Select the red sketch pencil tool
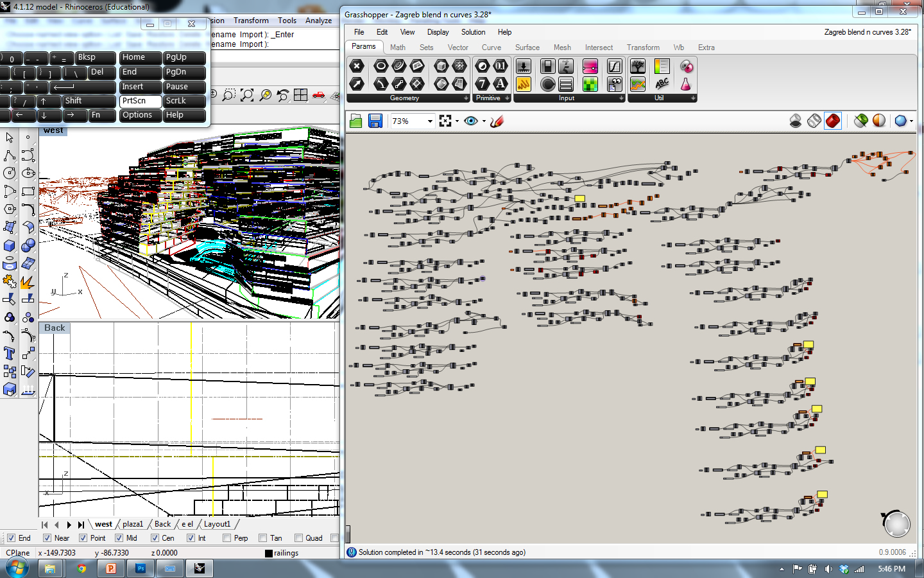The height and width of the screenshot is (578, 924). click(x=497, y=121)
